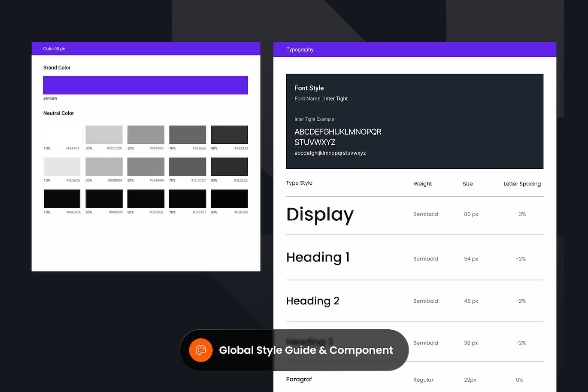
Task: Select the #FFFFFF white swatch
Action: [62, 135]
